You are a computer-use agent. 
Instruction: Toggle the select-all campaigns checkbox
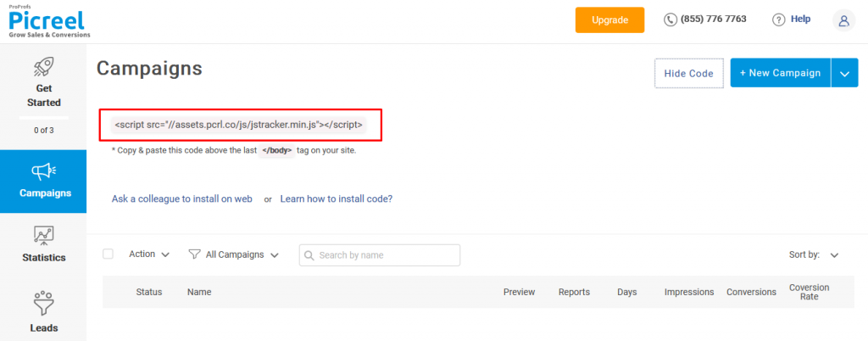pos(108,254)
